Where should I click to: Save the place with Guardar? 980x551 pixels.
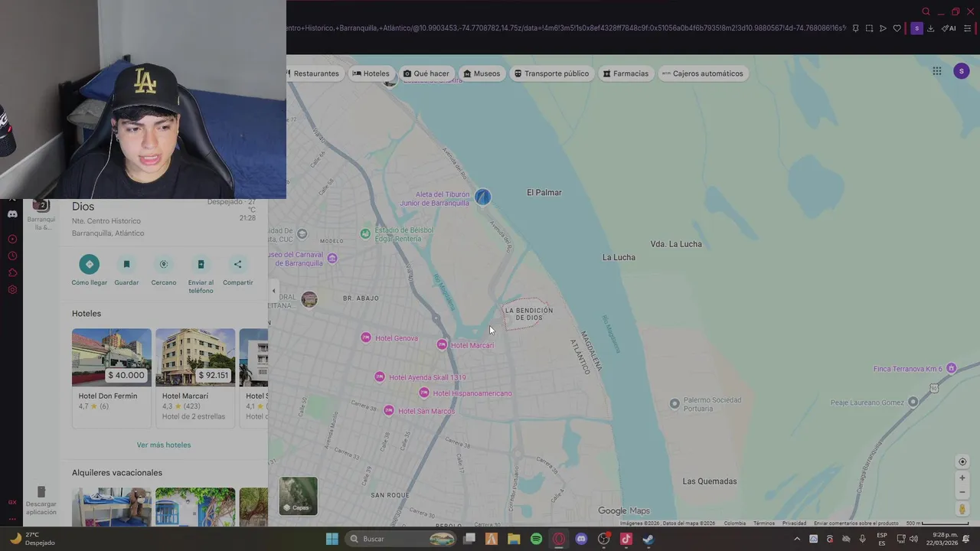pyautogui.click(x=126, y=265)
